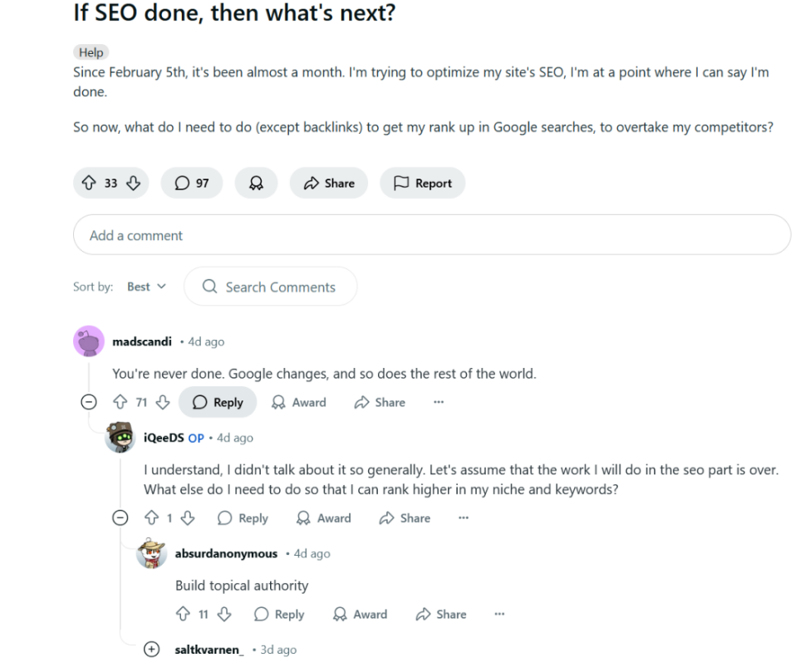Viewport: 810px width, 672px height.
Task: Reply to madscandi's comment
Action: tap(217, 402)
